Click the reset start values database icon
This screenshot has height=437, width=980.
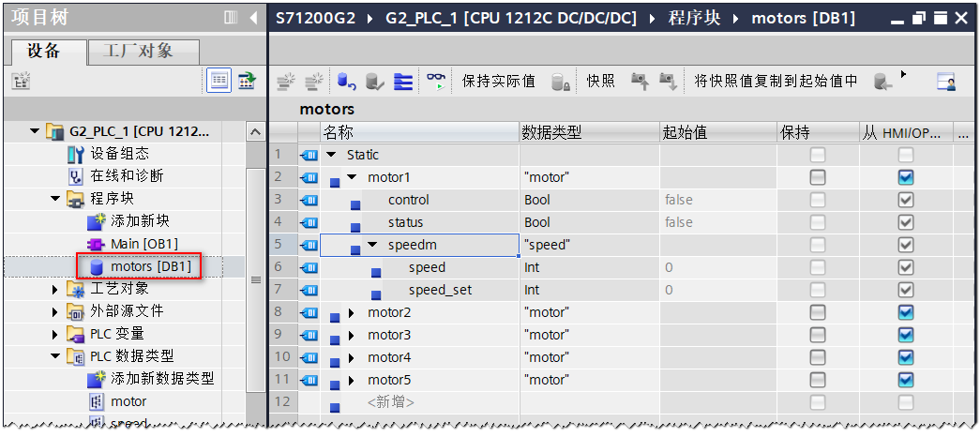346,82
